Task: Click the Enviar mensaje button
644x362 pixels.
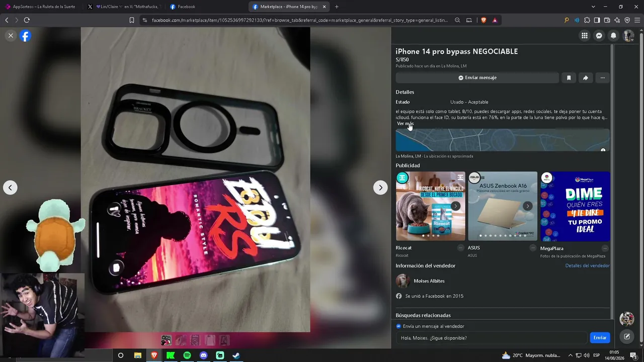Action: pyautogui.click(x=477, y=78)
